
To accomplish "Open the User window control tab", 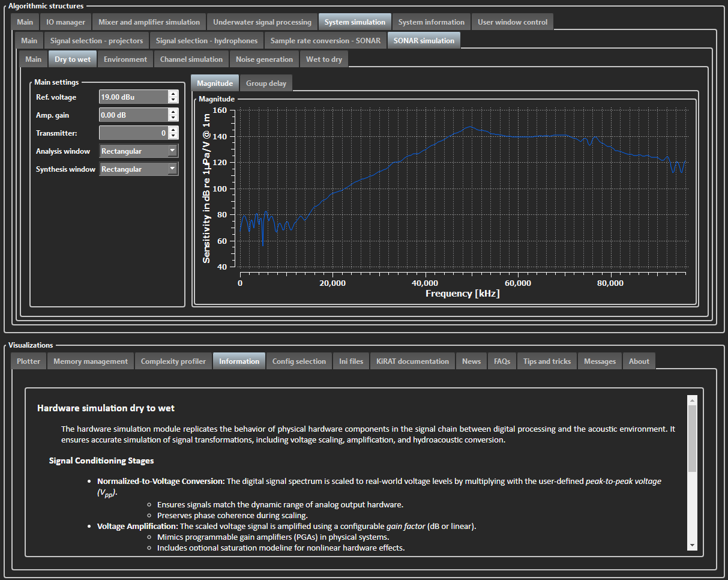I will (513, 22).
